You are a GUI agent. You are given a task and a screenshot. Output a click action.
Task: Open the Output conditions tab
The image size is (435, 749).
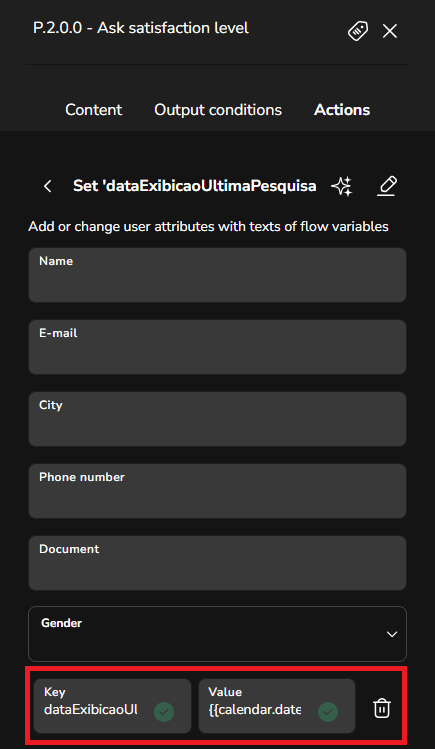pyautogui.click(x=218, y=110)
